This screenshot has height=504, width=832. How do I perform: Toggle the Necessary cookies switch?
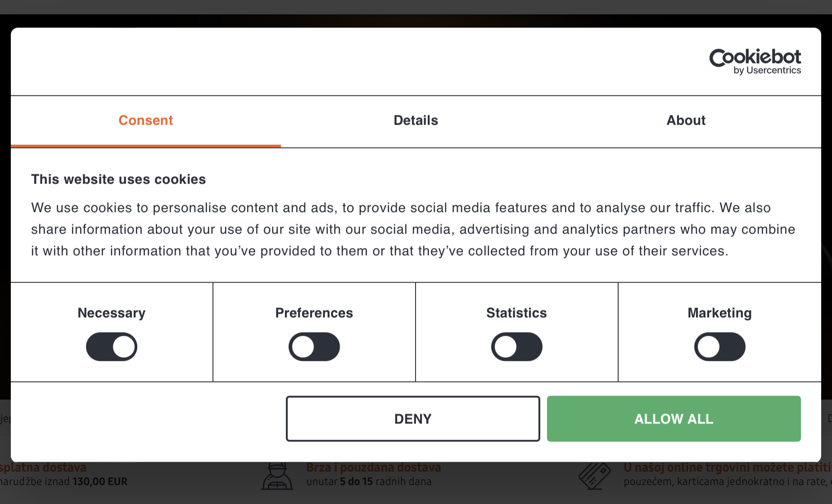pyautogui.click(x=112, y=347)
